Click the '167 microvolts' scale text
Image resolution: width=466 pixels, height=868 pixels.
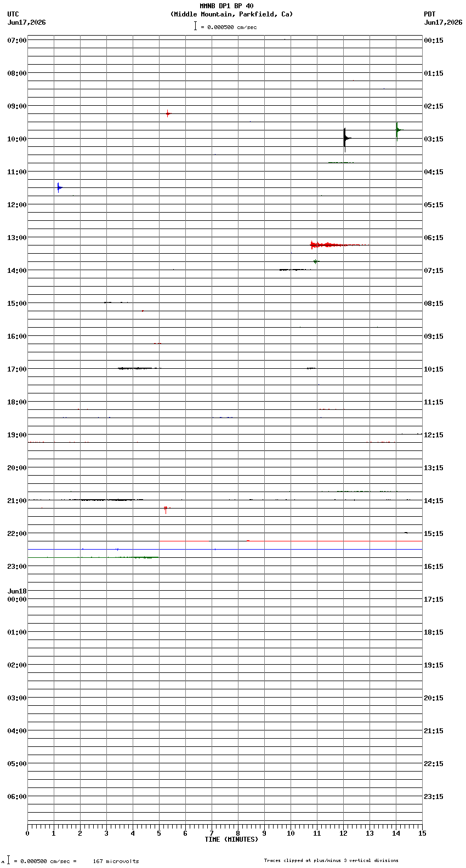point(116,861)
